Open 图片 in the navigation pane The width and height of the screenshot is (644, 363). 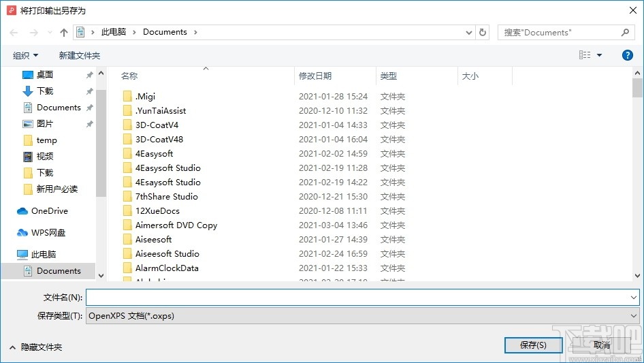(44, 124)
